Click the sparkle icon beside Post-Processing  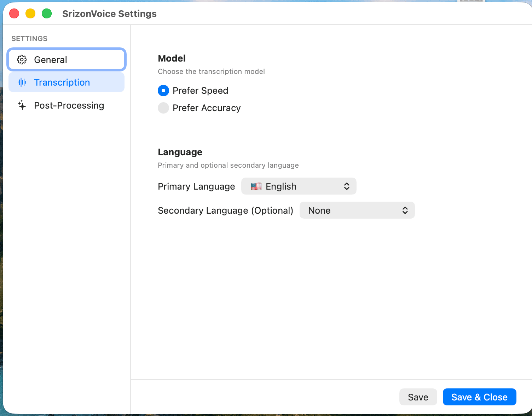(x=22, y=105)
